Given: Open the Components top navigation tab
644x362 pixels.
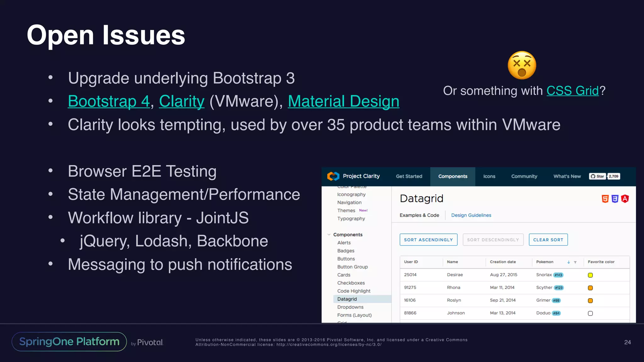Looking at the screenshot, I should 452,176.
